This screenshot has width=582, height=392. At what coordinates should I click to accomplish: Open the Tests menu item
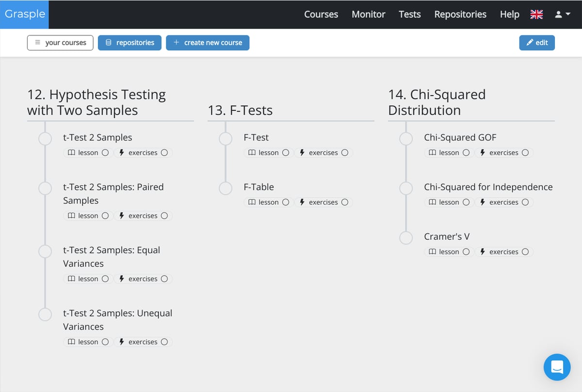coord(409,15)
